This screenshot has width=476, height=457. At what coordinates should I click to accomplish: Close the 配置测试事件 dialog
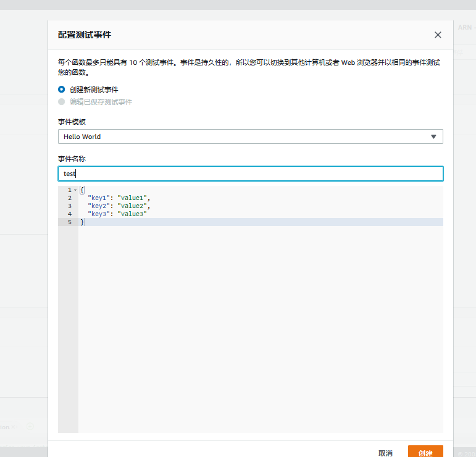click(438, 35)
